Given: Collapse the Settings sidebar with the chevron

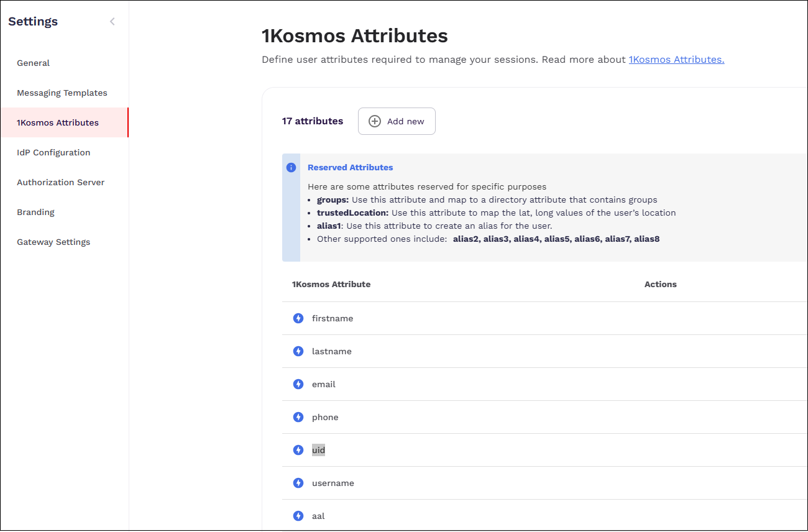Looking at the screenshot, I should [112, 22].
